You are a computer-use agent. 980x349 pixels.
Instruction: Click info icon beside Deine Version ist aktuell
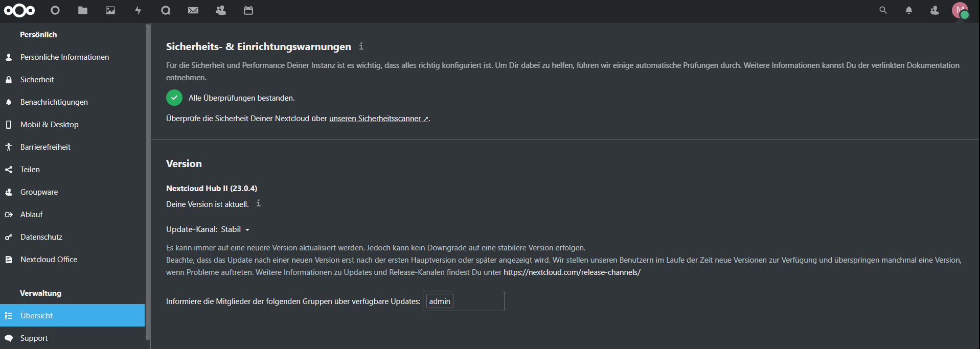point(258,203)
